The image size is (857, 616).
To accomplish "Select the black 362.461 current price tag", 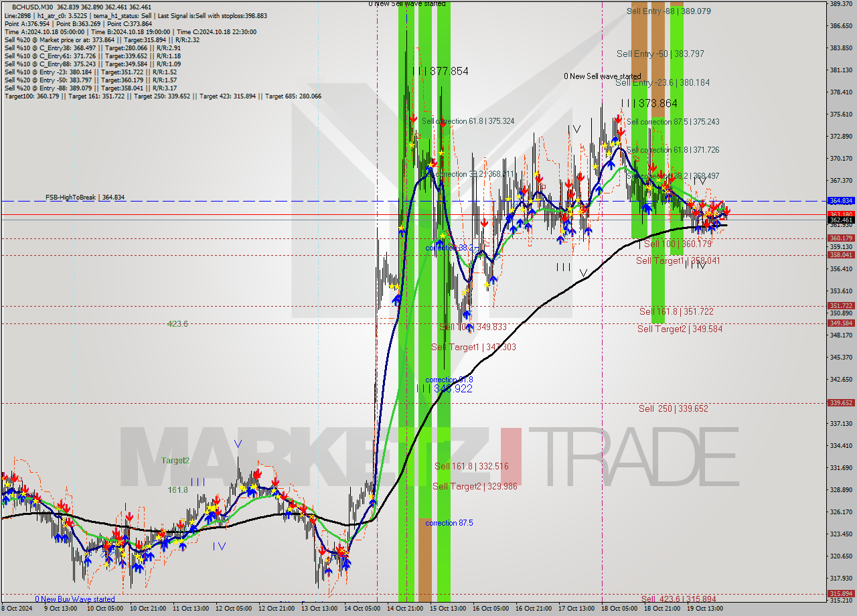I will coord(841,220).
